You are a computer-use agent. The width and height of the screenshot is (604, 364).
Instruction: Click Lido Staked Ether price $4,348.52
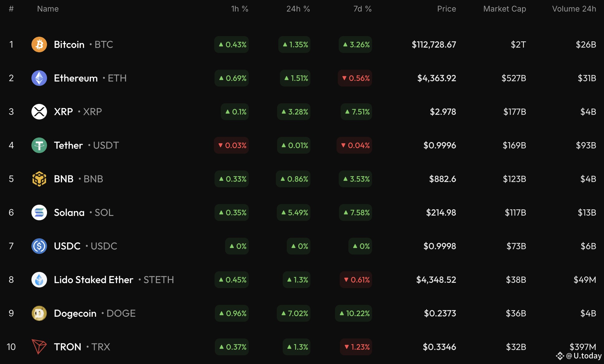pyautogui.click(x=436, y=280)
